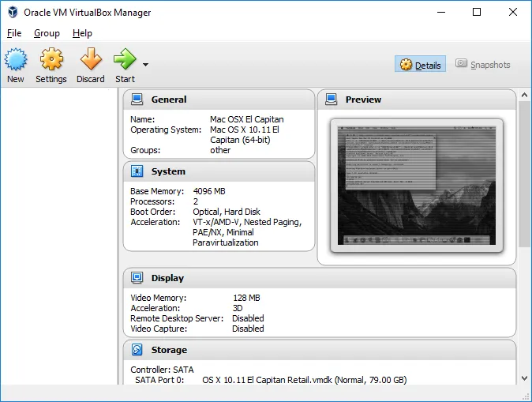Viewport: 532px width, 402px height.
Task: Select the name 'Mac OSX El Capitan'
Action: click(x=246, y=119)
